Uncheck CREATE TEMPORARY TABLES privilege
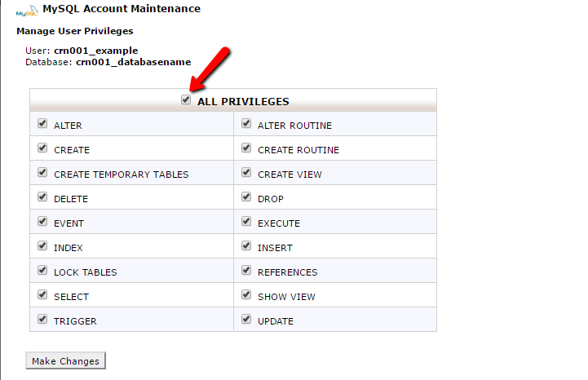This screenshot has height=380, width=588. point(42,173)
